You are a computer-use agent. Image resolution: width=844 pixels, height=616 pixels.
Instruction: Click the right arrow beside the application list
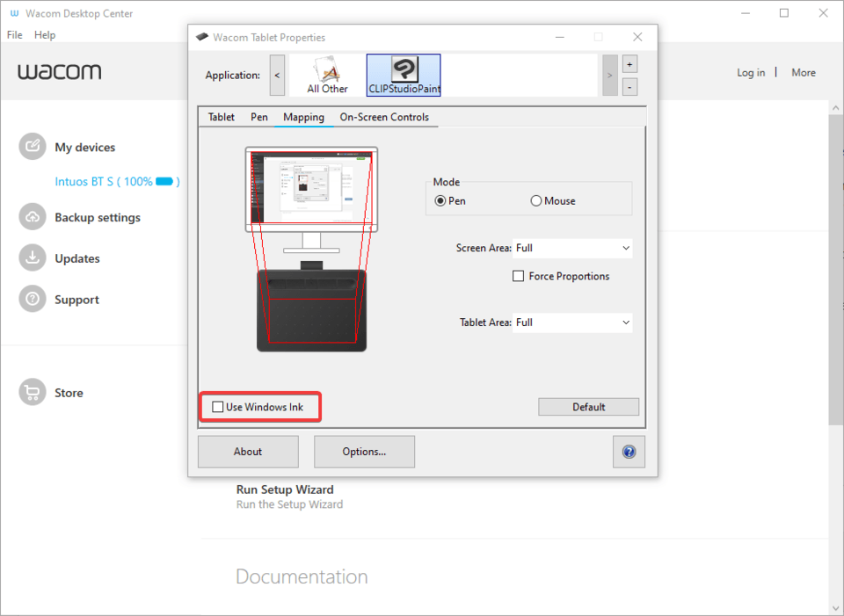coord(609,75)
